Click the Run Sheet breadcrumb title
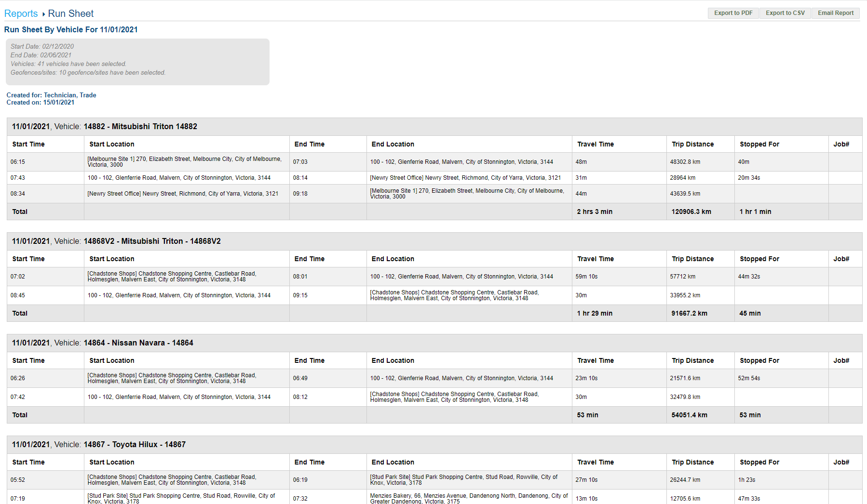The image size is (867, 504). [x=71, y=13]
